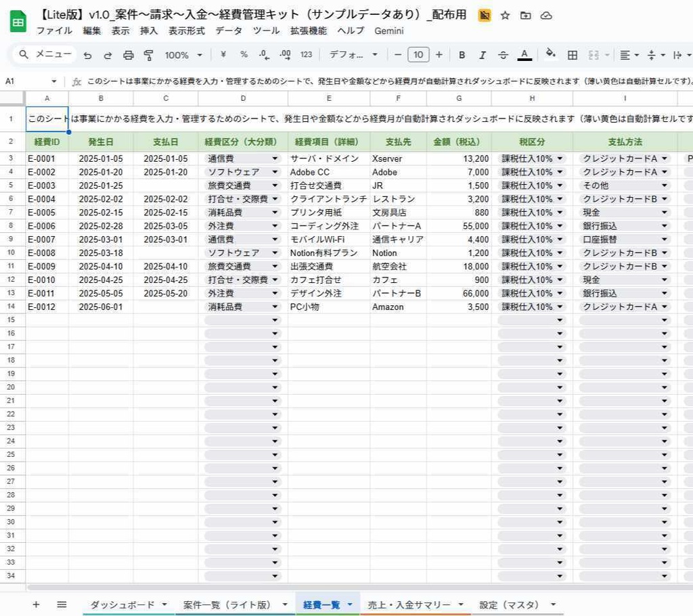The width and height of the screenshot is (693, 616).
Task: Apply currency format with the ¥ icon
Action: coord(223,55)
